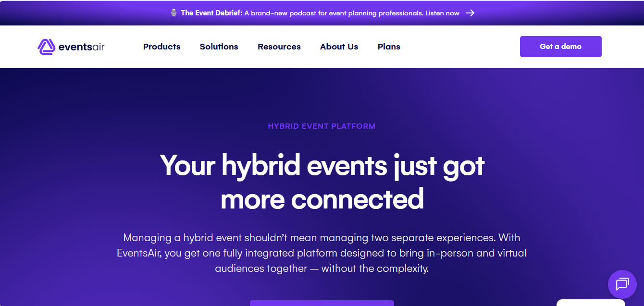This screenshot has width=644, height=306.
Task: Open the Products navigation menu
Action: [x=161, y=47]
